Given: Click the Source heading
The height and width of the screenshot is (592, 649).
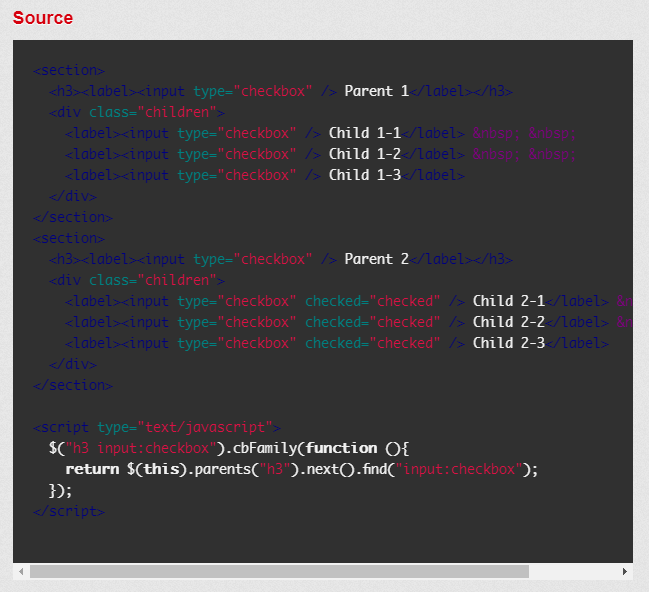Looking at the screenshot, I should point(43,18).
